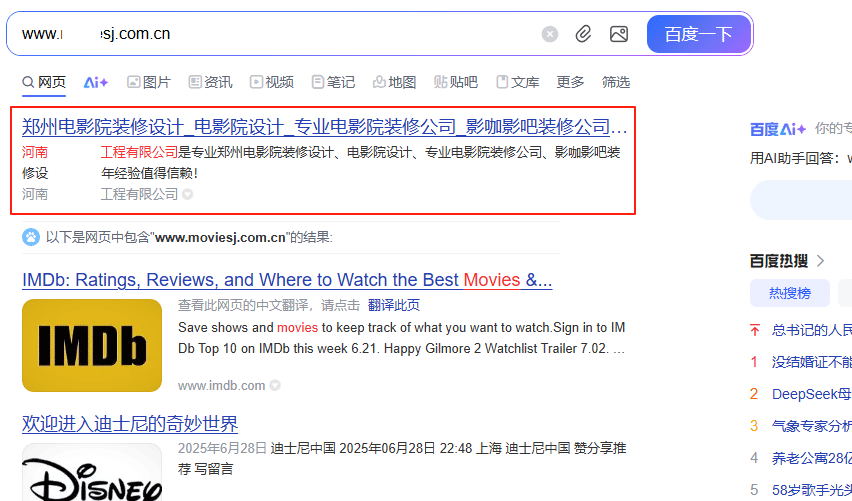Switch to the AI search tab
Screen dimensions: 852x501
click(x=96, y=82)
